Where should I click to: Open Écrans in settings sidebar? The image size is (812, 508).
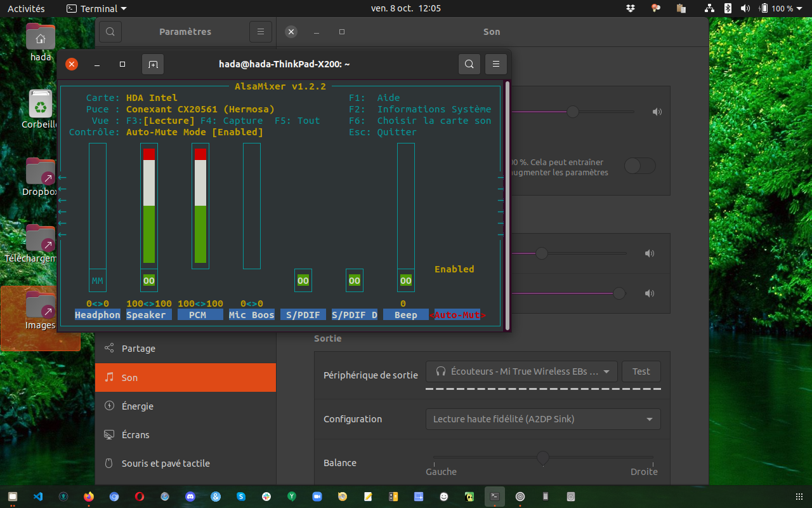point(185,434)
